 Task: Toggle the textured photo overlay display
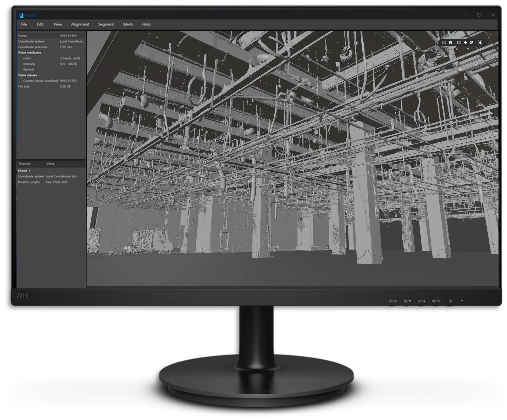click(x=471, y=43)
